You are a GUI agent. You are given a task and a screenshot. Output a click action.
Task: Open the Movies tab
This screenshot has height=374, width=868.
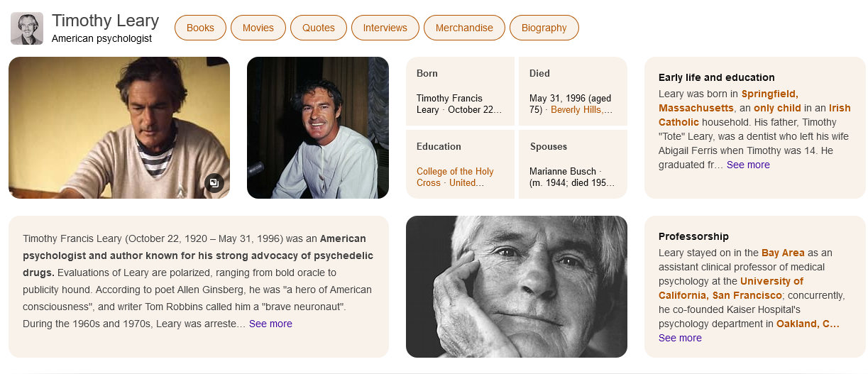(x=258, y=28)
